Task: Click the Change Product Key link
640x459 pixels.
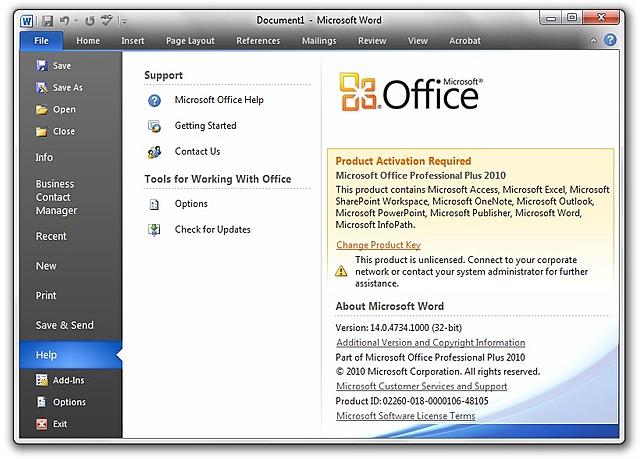Action: (x=378, y=245)
